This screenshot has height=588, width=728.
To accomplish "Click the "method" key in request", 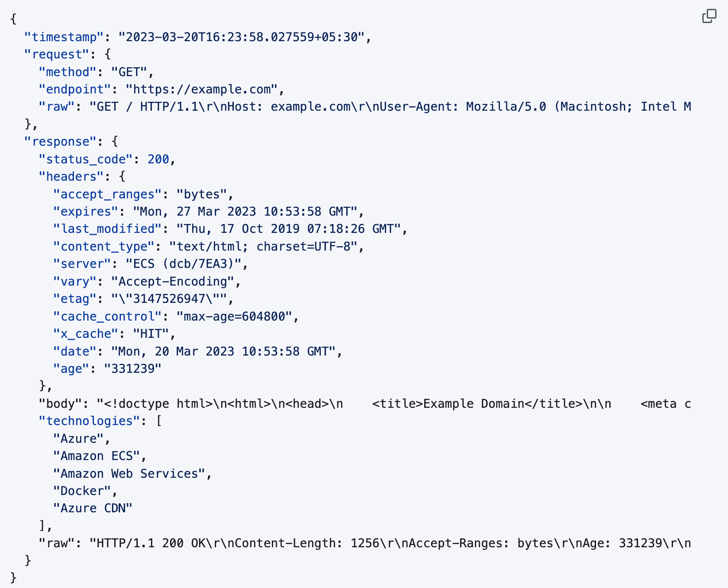I will click(67, 72).
